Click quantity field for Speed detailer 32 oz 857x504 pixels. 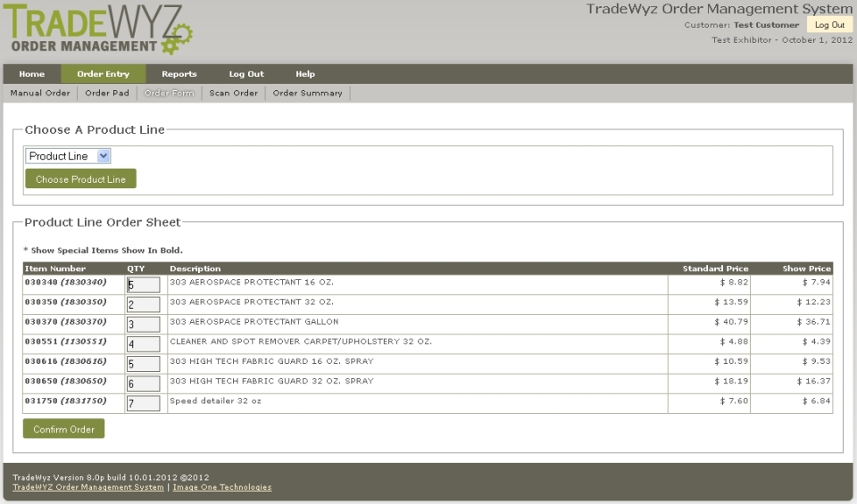143,403
